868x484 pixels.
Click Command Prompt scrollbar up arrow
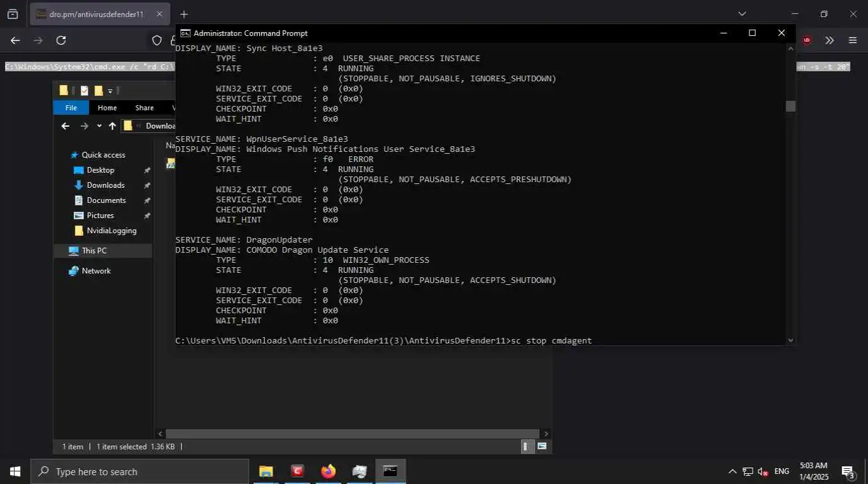tap(791, 48)
